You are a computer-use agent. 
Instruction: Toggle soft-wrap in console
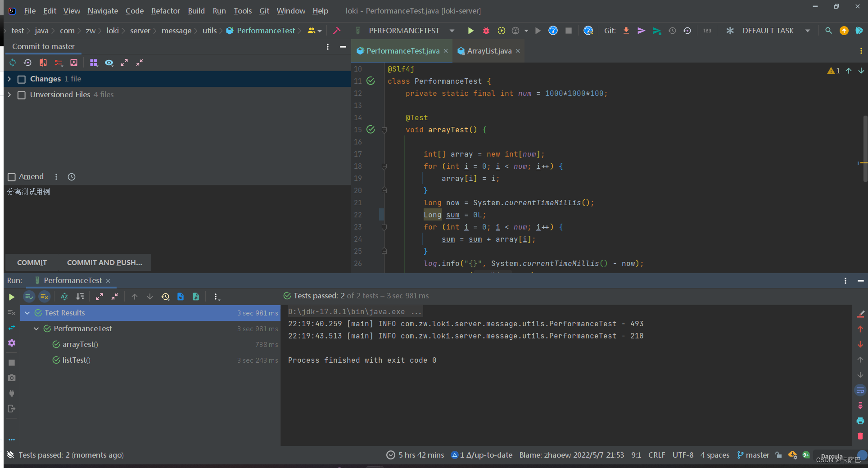click(860, 390)
